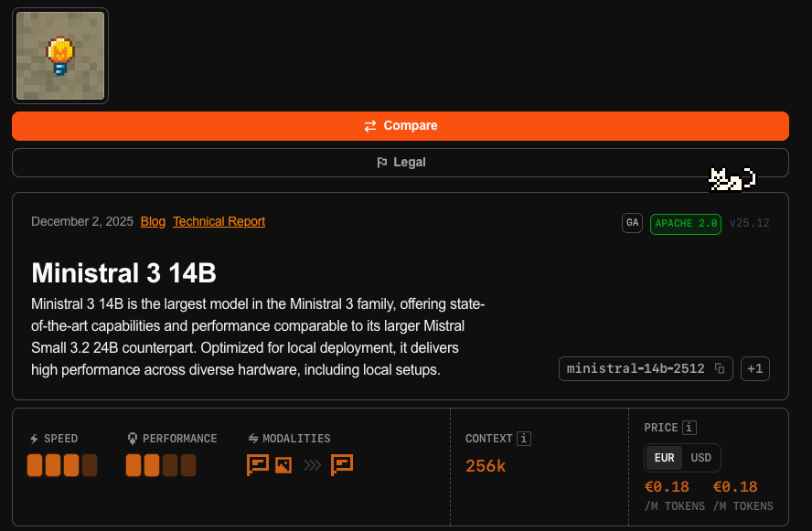Screen dimensions: 812x531
Task: Click the Context info icon
Action: pyautogui.click(x=524, y=439)
